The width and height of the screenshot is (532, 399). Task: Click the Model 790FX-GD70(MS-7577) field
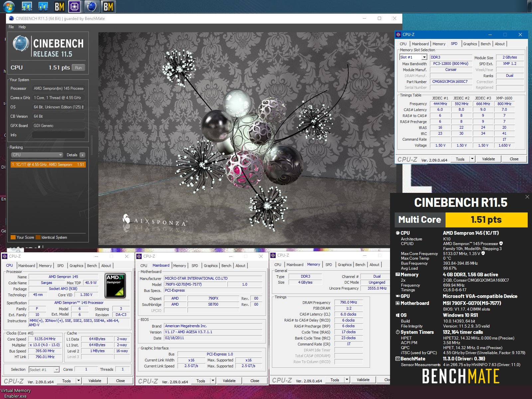coord(195,285)
